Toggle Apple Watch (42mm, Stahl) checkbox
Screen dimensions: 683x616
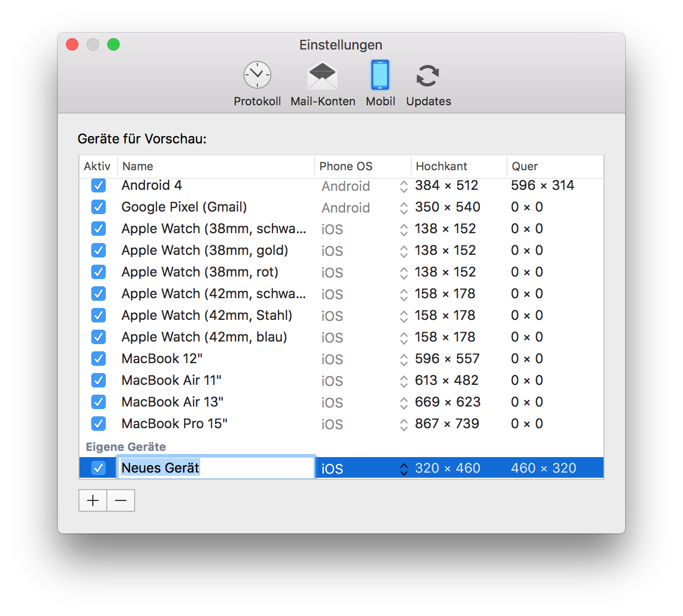pos(99,315)
